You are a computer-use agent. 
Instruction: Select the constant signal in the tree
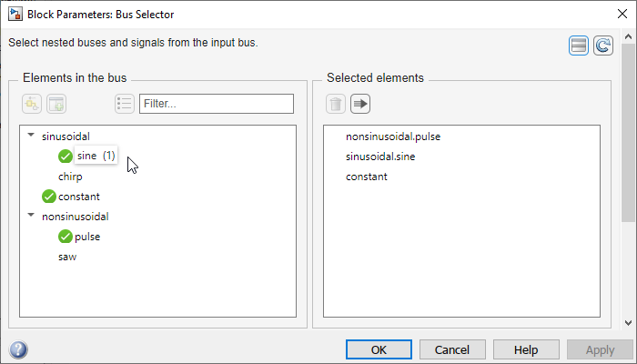coord(79,197)
